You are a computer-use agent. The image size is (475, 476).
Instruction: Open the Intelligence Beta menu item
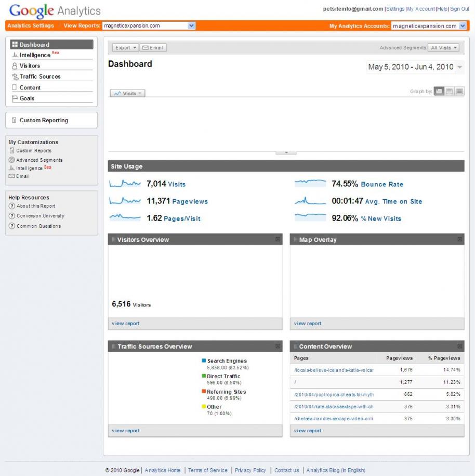coord(51,55)
